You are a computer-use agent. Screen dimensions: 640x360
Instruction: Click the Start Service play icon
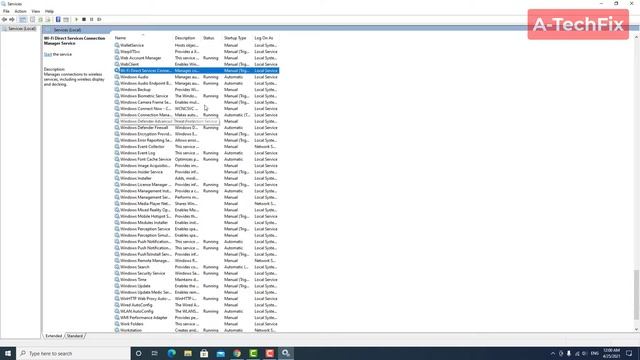click(76, 20)
